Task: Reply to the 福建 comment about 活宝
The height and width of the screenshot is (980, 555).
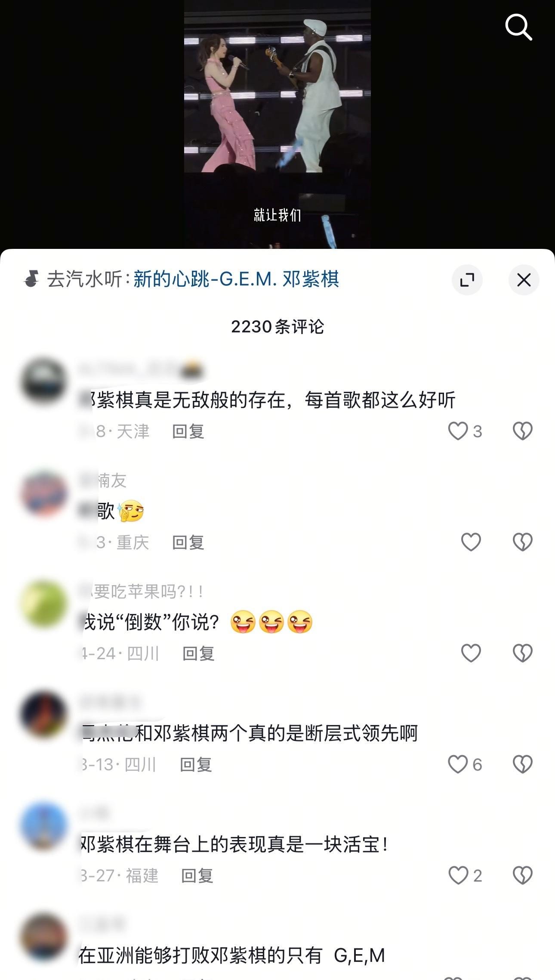Action: [x=197, y=875]
